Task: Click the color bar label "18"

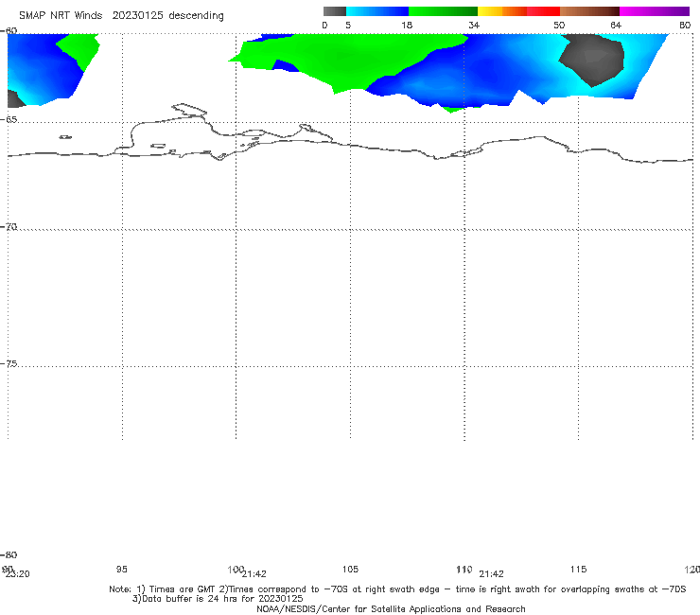Action: [407, 26]
